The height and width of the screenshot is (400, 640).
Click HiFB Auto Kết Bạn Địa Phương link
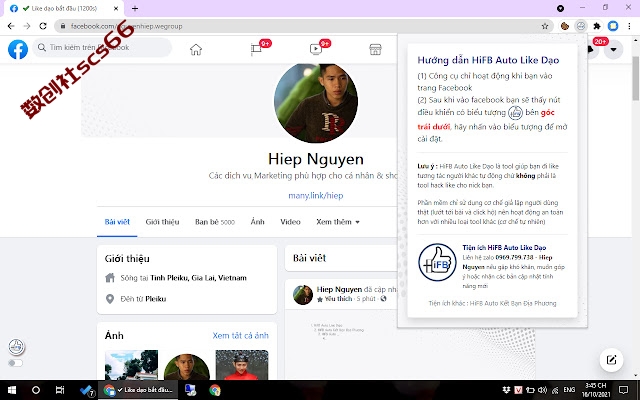513,303
